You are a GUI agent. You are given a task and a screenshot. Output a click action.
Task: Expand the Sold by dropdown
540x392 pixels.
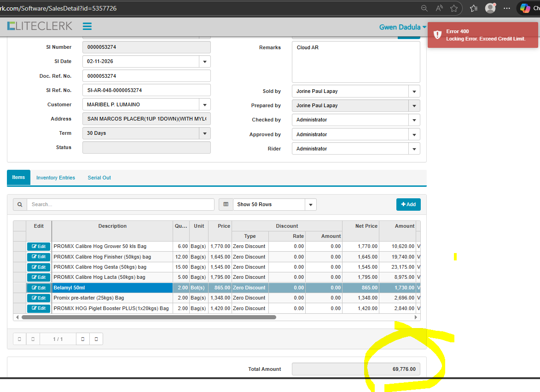point(414,91)
